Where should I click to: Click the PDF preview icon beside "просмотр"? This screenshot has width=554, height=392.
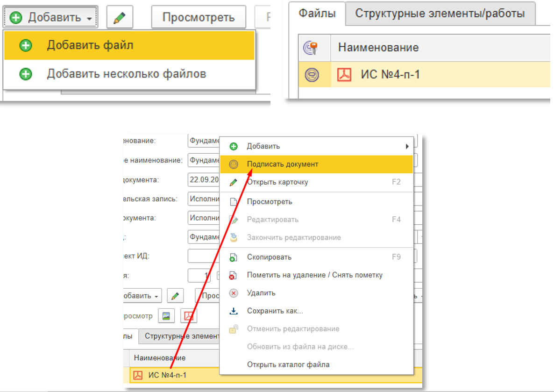[x=189, y=316]
